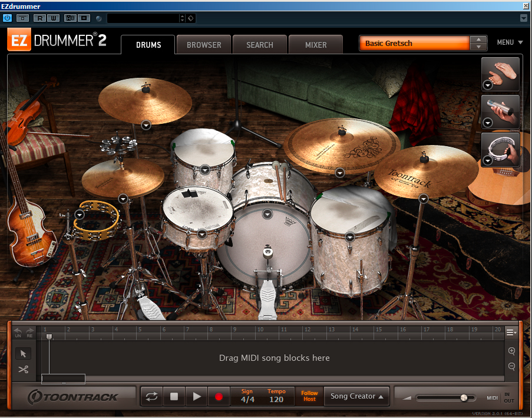Screen dimensions: 532x418
Task: Click the diamond preset management icon
Action: 191,18
